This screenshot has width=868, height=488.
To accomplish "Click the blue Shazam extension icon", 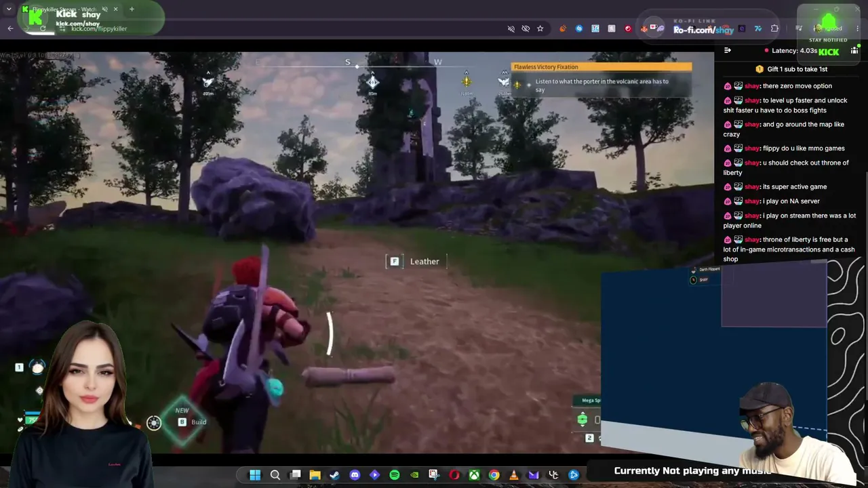I will coord(578,28).
